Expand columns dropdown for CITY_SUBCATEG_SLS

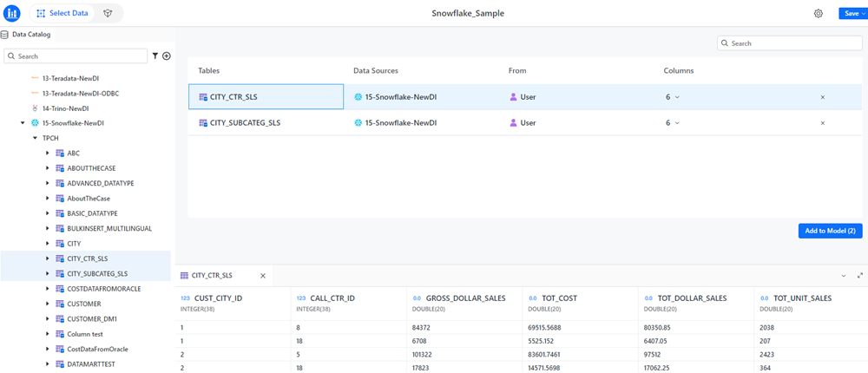click(x=673, y=123)
